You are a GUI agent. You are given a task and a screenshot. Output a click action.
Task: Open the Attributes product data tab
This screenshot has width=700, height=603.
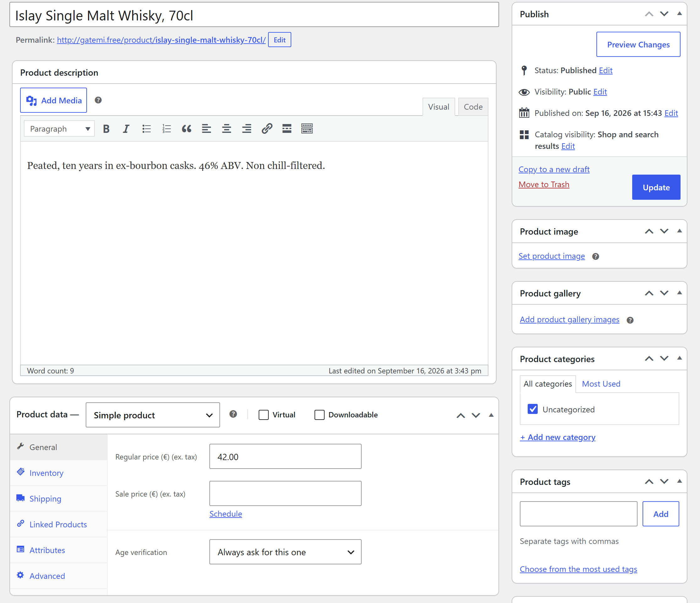pyautogui.click(x=59, y=550)
